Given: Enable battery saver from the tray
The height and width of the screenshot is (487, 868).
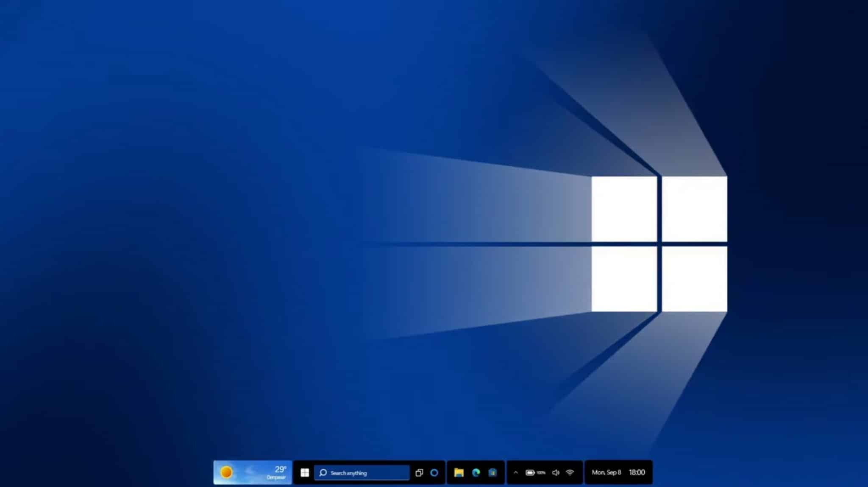Looking at the screenshot, I should coord(530,472).
